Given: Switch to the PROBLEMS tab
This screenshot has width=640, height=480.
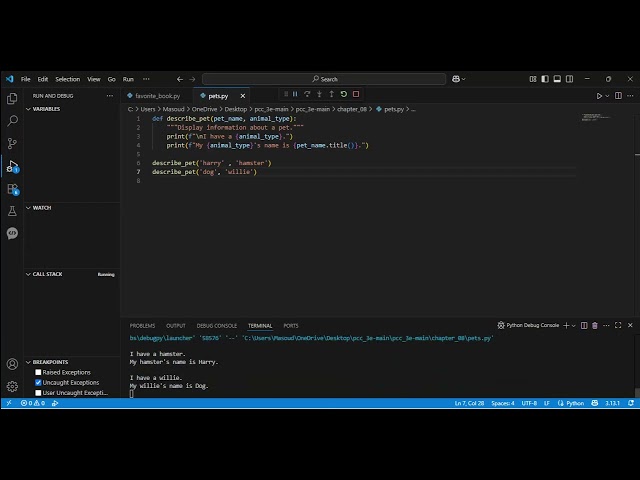Looking at the screenshot, I should click(x=142, y=326).
